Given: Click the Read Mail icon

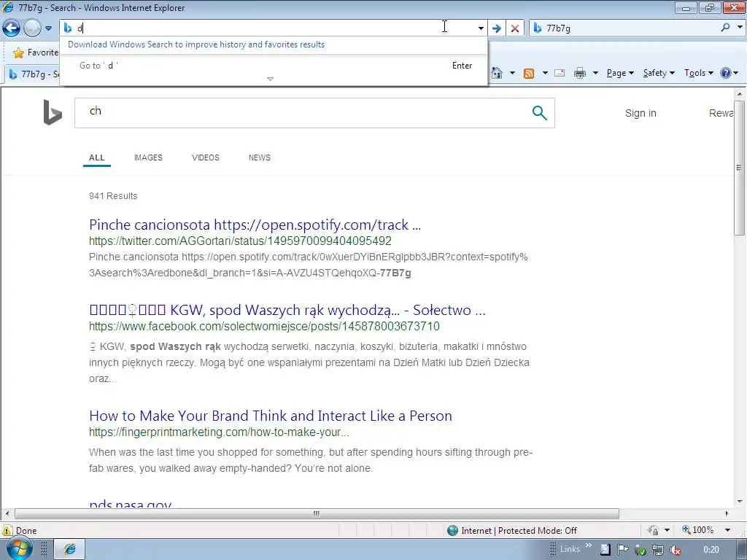Looking at the screenshot, I should [x=560, y=73].
